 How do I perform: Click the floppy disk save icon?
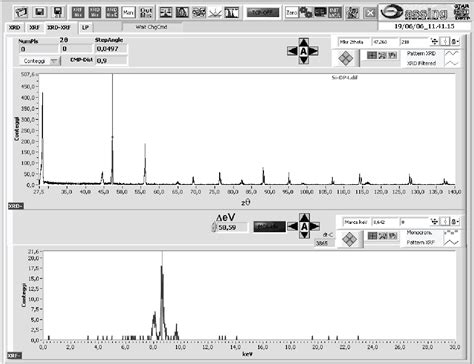tap(40, 13)
